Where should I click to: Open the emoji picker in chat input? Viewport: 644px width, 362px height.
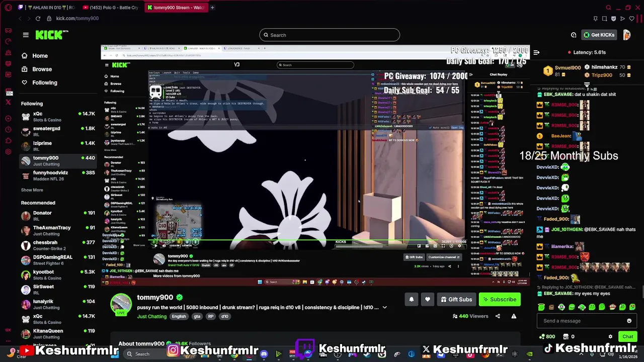[629, 321]
